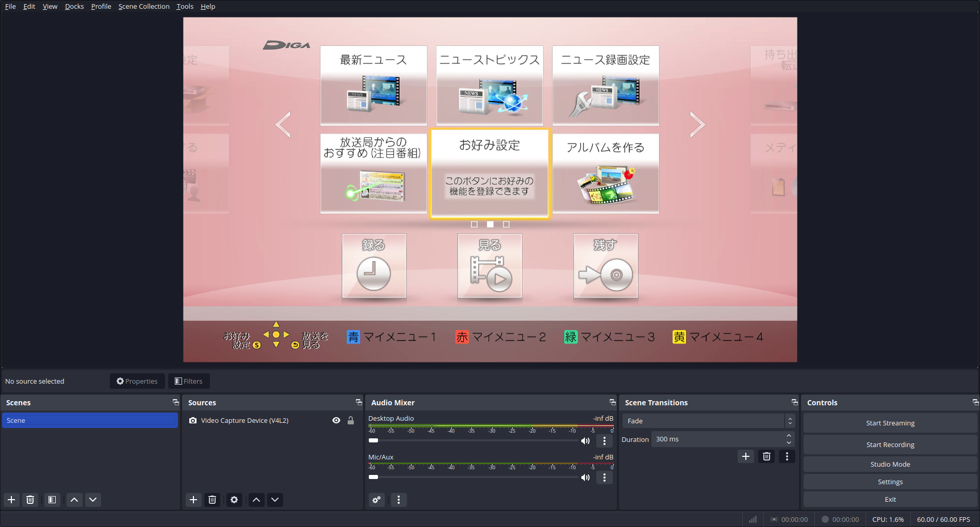Open advanced audio properties gears icon
The width and height of the screenshot is (980, 527).
(377, 500)
